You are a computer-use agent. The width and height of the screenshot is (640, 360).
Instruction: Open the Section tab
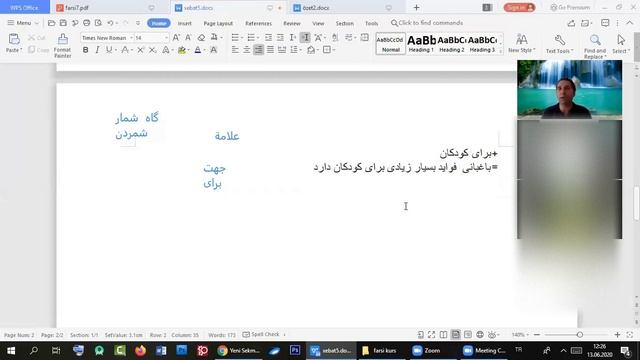coord(344,24)
